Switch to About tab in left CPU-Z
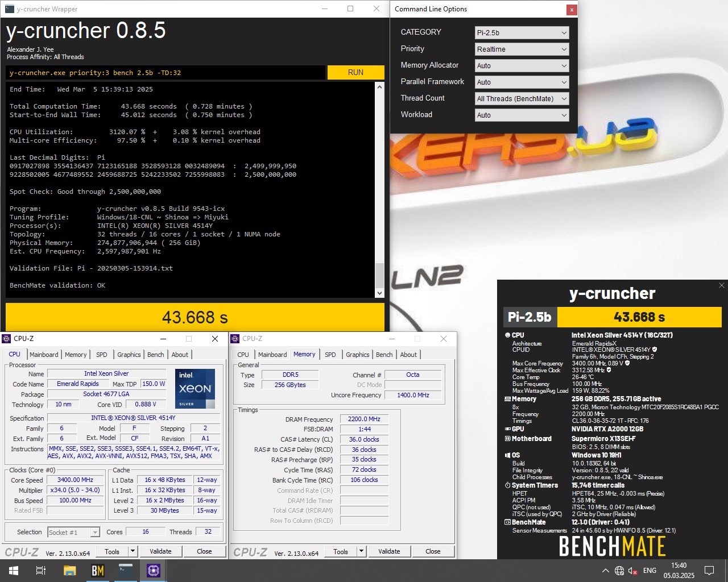 (x=180, y=355)
